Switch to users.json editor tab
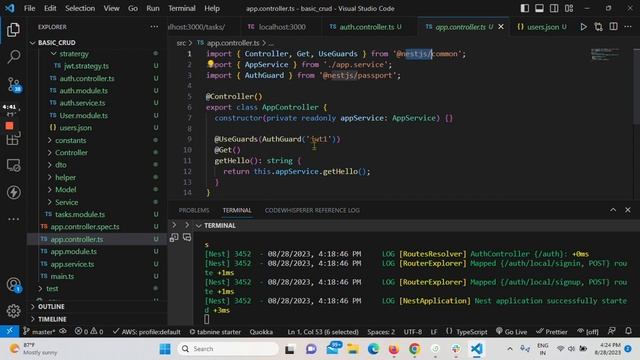The image size is (640, 360). pos(542,27)
